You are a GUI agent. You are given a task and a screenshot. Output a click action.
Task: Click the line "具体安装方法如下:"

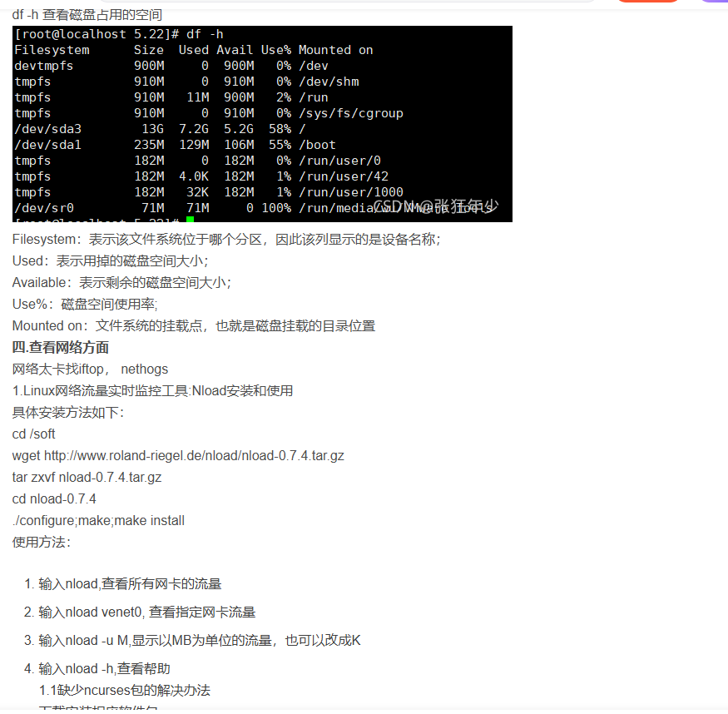click(x=68, y=413)
